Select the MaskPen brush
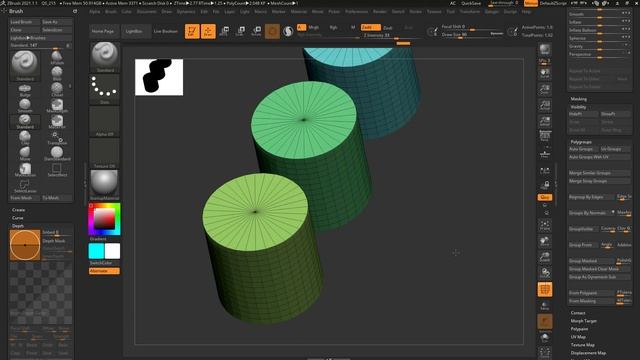The image size is (640, 360). (x=57, y=122)
